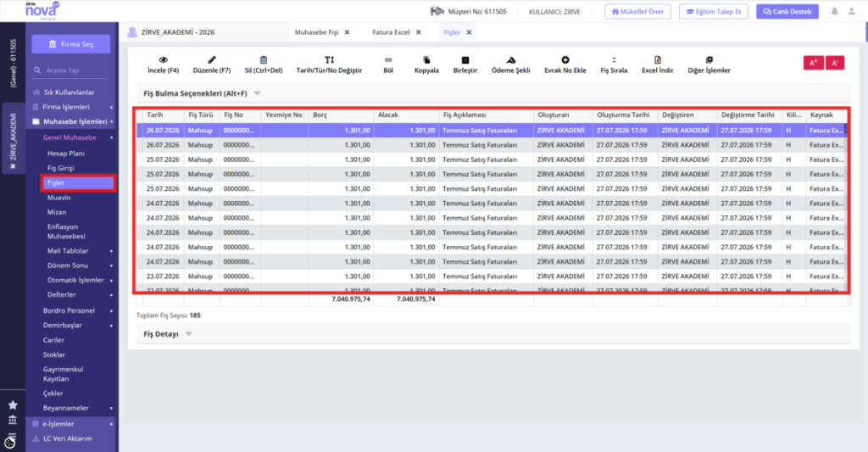Click the favorites star icon
The image size is (868, 452).
pyautogui.click(x=13, y=405)
